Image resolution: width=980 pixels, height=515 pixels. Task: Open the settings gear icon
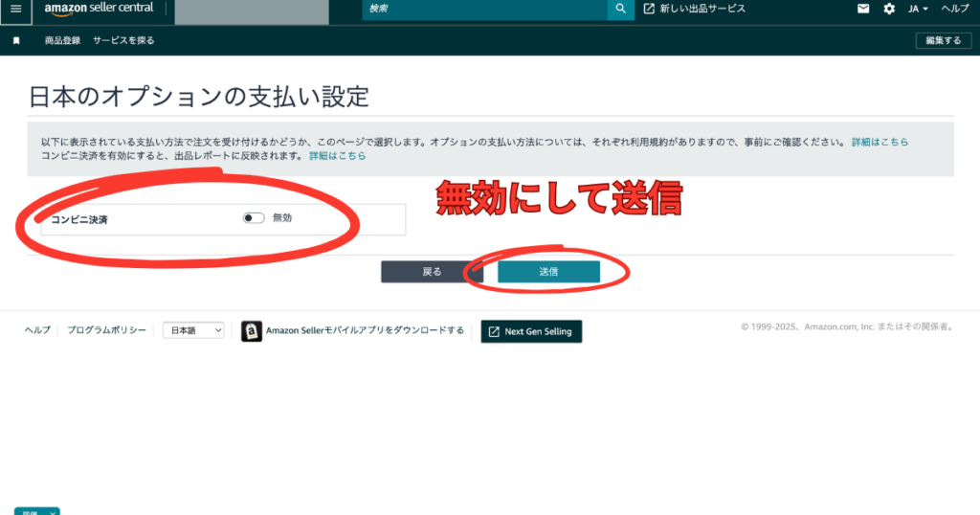point(889,9)
